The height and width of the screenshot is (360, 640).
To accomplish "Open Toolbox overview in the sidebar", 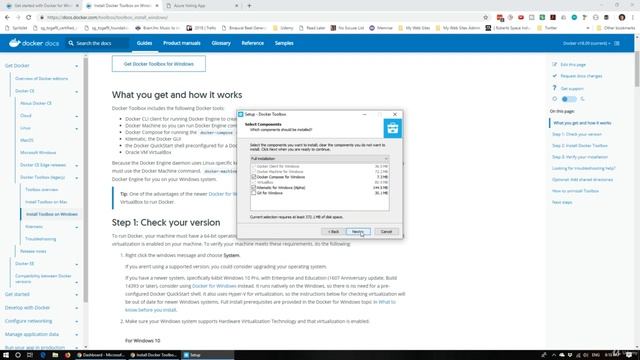I will [42, 190].
